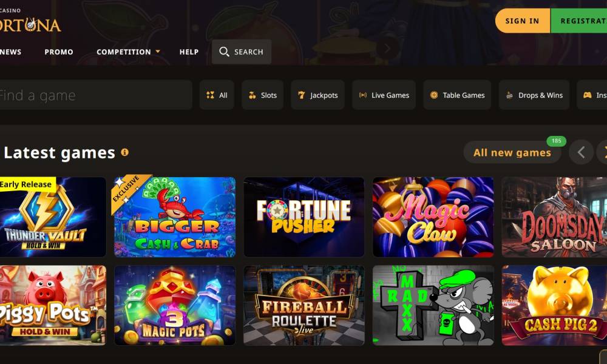Image resolution: width=607 pixels, height=364 pixels.
Task: Click the Table Games chip icon
Action: point(434,95)
